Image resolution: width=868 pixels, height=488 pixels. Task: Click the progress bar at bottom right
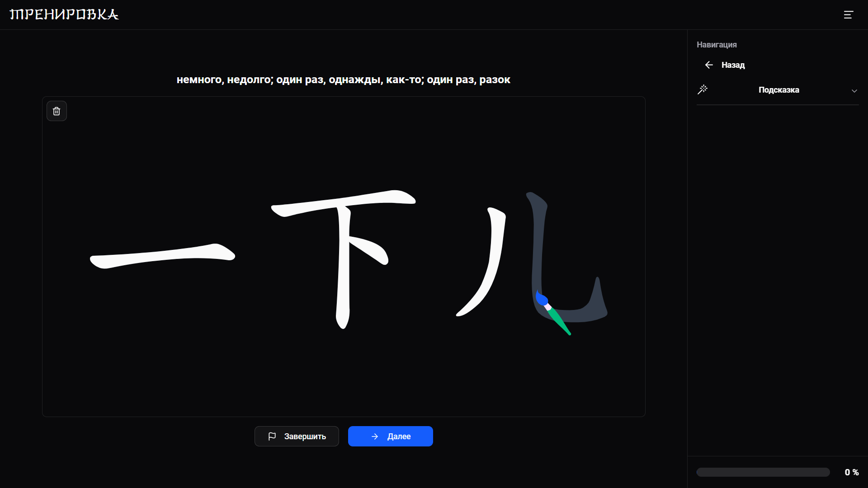[763, 472]
